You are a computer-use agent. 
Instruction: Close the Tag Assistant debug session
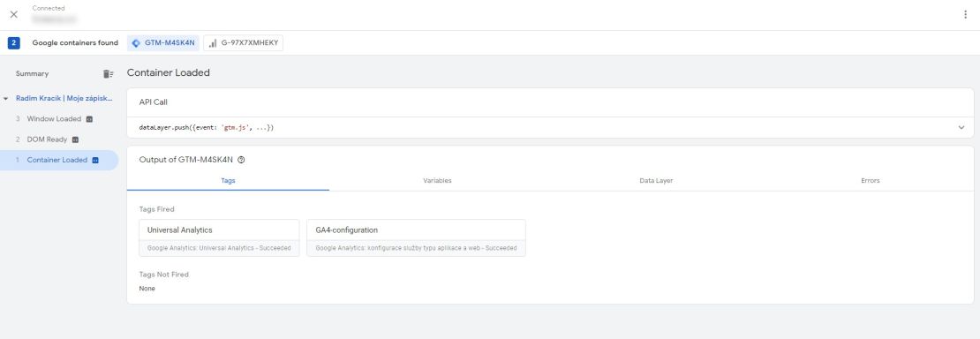point(14,14)
